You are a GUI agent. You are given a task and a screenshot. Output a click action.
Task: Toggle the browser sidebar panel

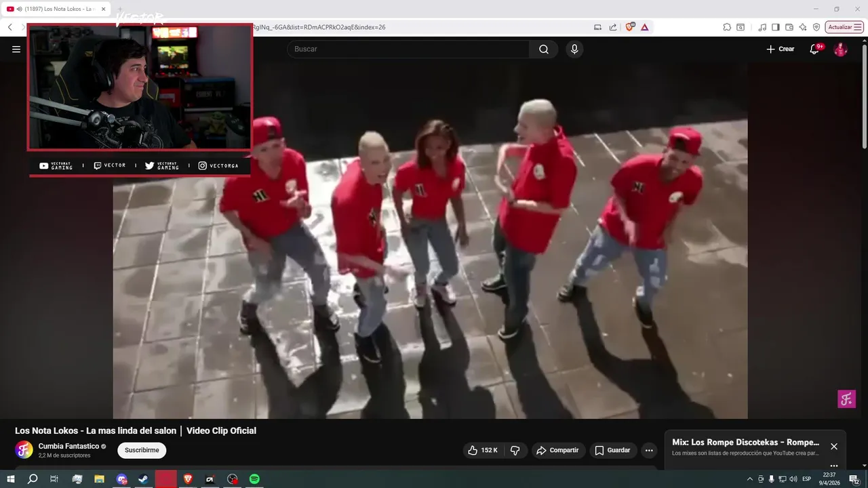coord(776,27)
